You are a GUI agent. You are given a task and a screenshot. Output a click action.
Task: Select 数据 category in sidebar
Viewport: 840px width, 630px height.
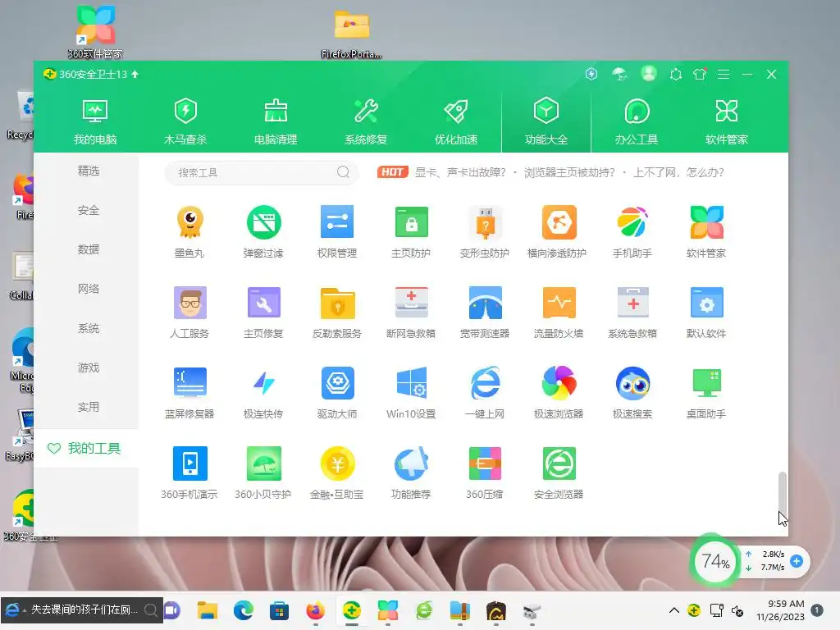coord(89,249)
